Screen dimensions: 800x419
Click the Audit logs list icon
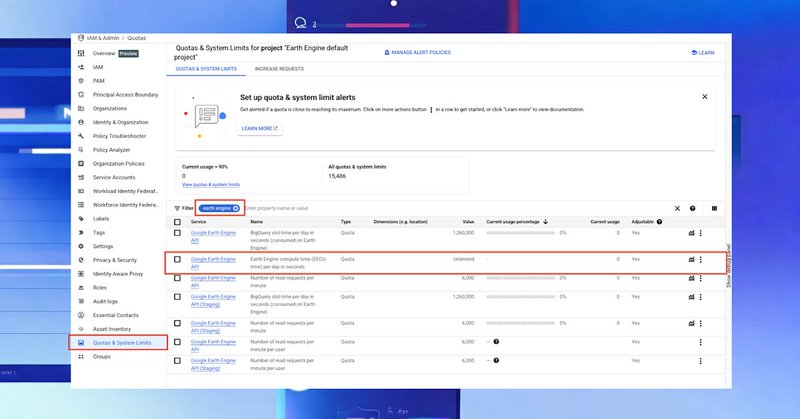[x=81, y=301]
